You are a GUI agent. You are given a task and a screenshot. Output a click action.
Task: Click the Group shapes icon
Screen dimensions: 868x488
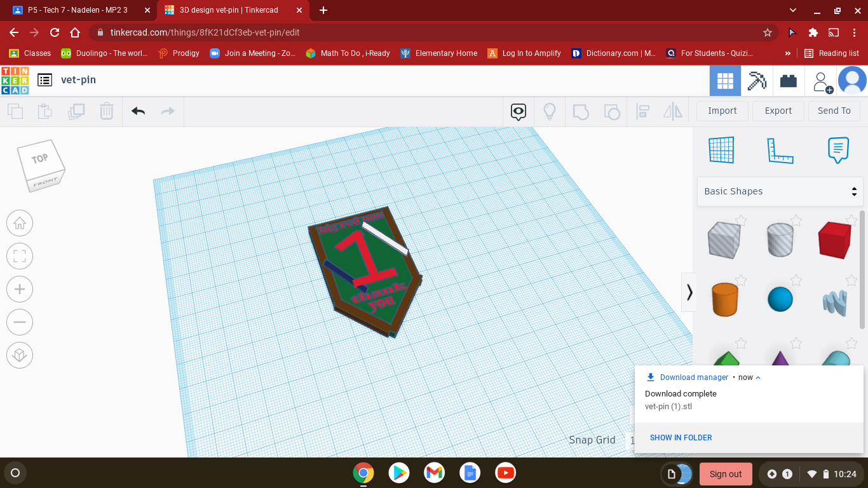tap(581, 112)
